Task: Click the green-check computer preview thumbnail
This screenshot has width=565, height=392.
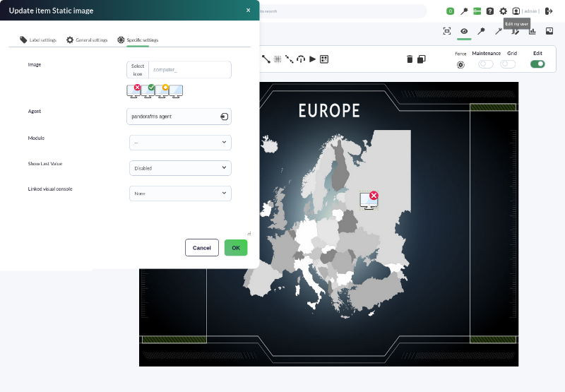Action: pyautogui.click(x=148, y=91)
